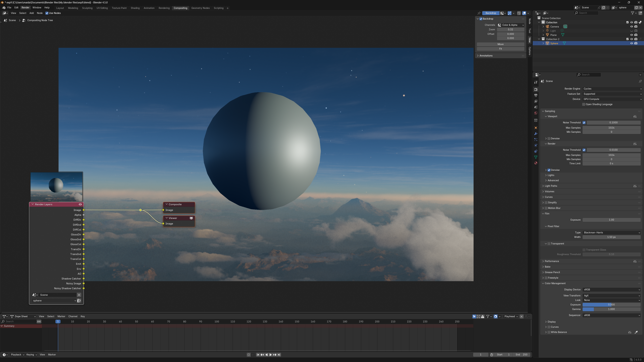Click the Camera object data icon in outliner
The image size is (644, 362).
(x=565, y=26)
